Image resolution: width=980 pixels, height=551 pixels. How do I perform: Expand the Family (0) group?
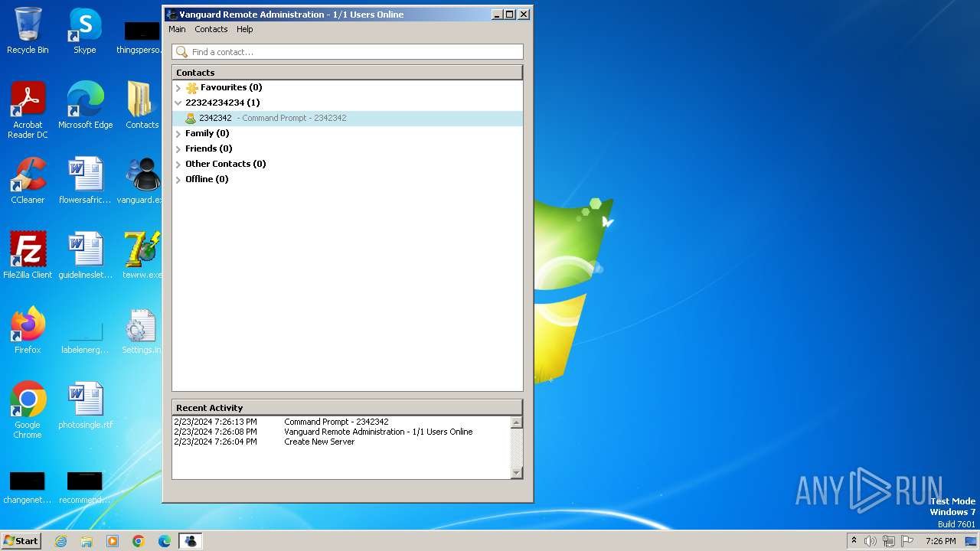pos(178,134)
